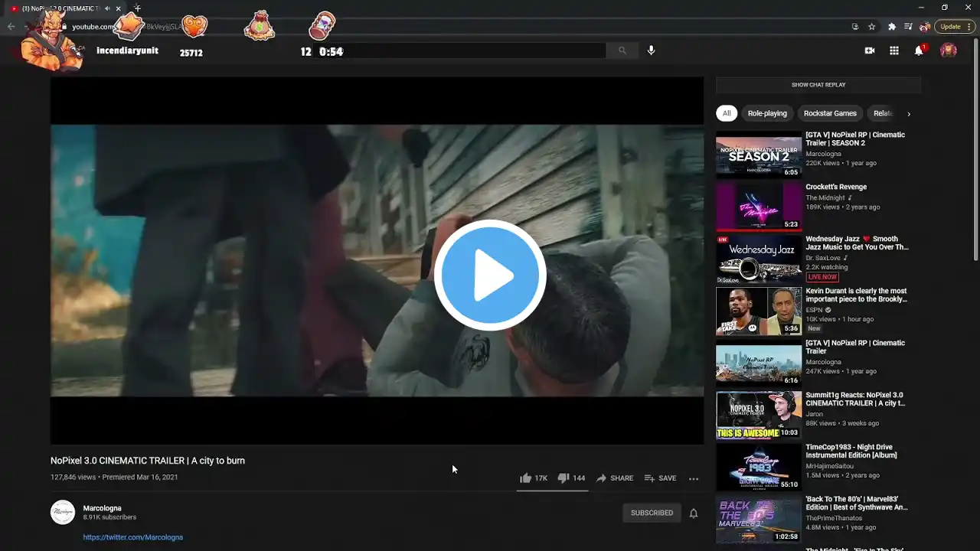Viewport: 980px width, 551px height.
Task: Open the notifications bell in header
Action: pyautogui.click(x=919, y=51)
